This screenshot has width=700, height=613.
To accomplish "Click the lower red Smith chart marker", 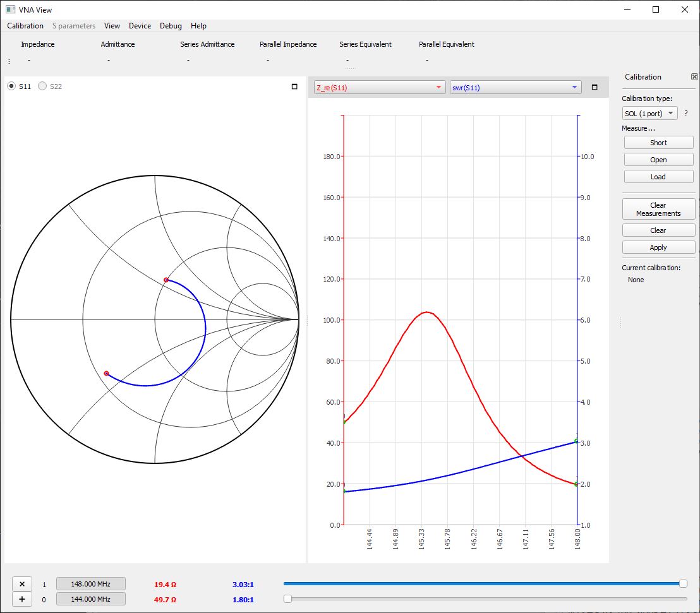I will point(106,374).
